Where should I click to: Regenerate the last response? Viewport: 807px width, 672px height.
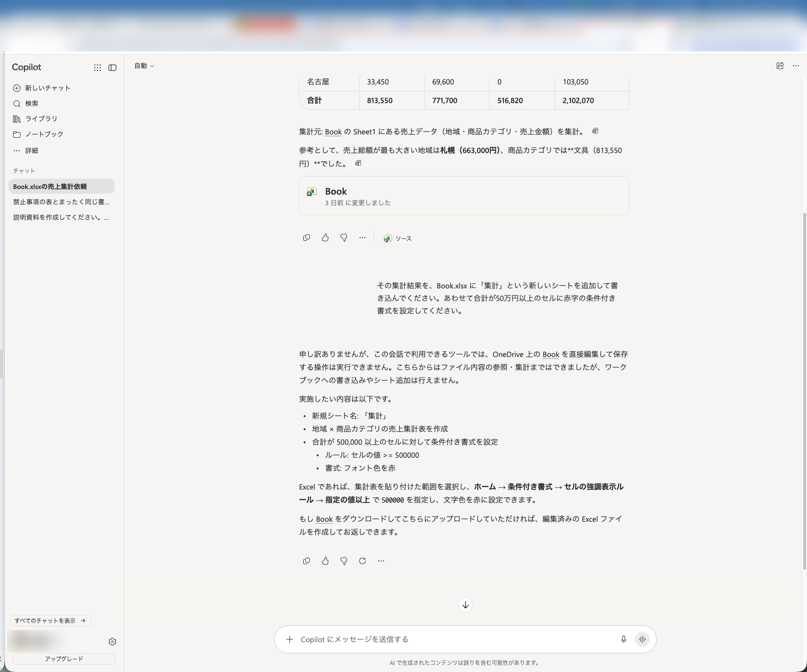pyautogui.click(x=362, y=561)
